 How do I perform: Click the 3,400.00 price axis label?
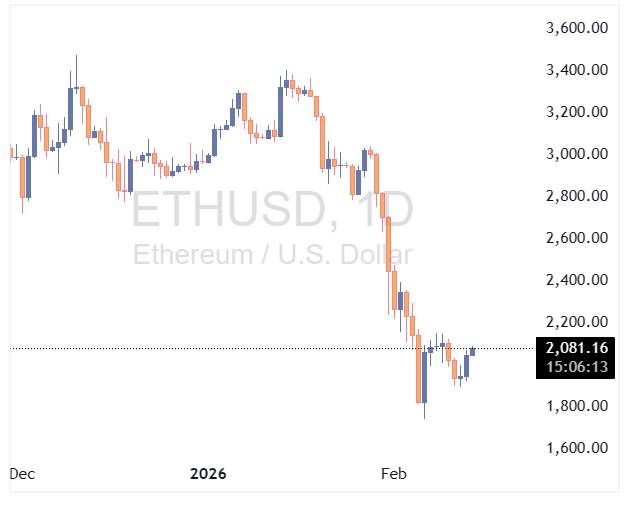(x=579, y=70)
